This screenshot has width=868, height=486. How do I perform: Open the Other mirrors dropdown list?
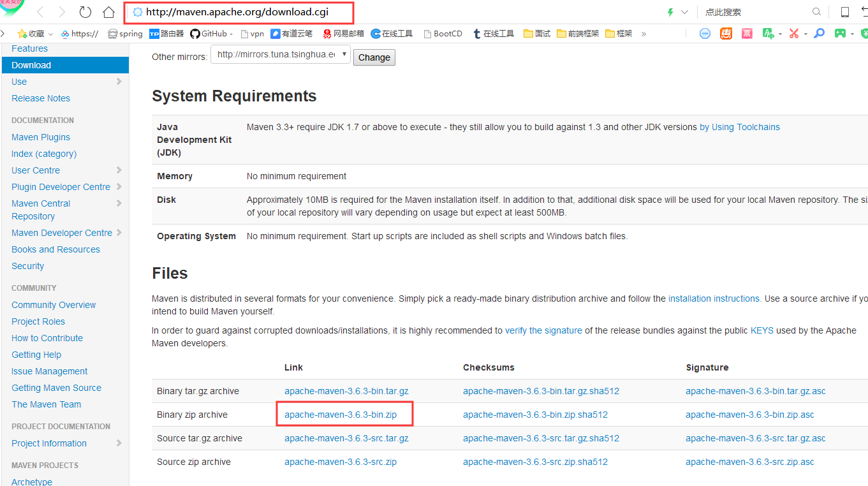281,55
